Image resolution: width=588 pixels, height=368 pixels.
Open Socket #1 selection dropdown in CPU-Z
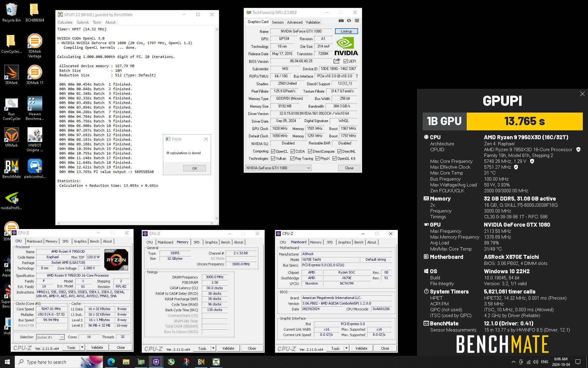coord(50,337)
